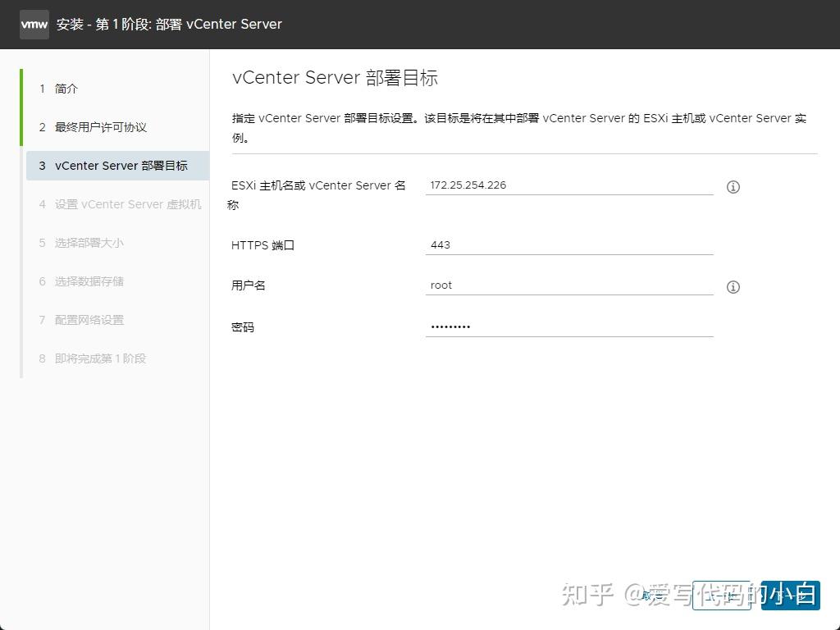Click the username field containing root
The image size is (840, 630).
click(569, 285)
